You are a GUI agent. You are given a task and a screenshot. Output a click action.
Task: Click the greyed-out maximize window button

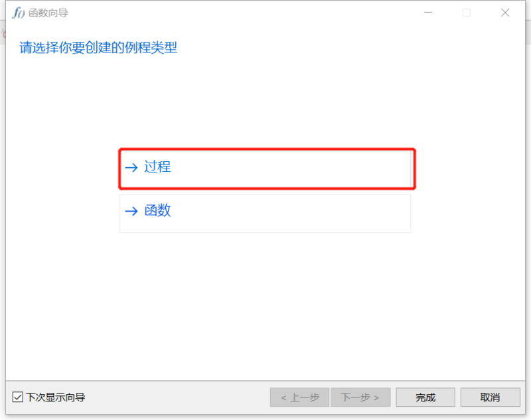(467, 13)
